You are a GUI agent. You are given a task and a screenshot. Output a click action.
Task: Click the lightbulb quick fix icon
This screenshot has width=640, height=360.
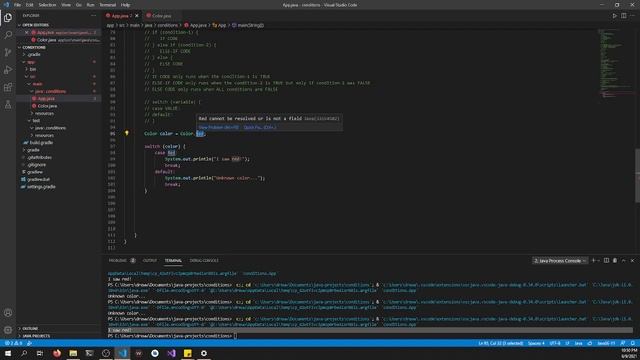tap(127, 133)
